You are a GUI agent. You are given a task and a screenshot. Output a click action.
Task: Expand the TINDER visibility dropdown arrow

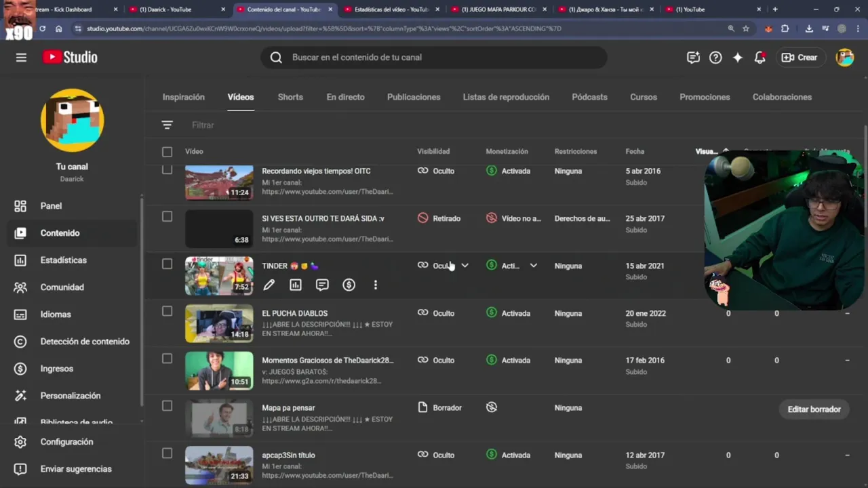click(x=465, y=266)
